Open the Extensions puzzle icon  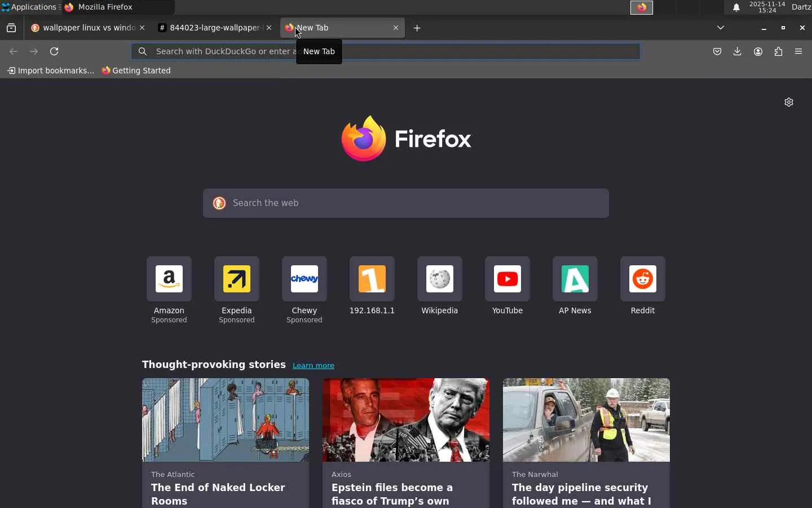click(x=778, y=51)
